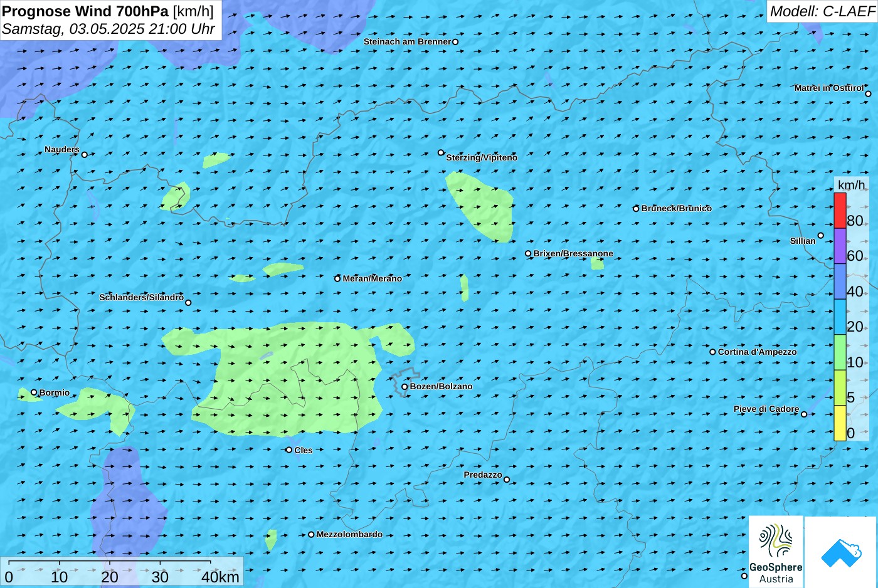This screenshot has height=588, width=878.
Task: Click the 'Prognose Wind 700hPa' title text
Action: (85, 11)
